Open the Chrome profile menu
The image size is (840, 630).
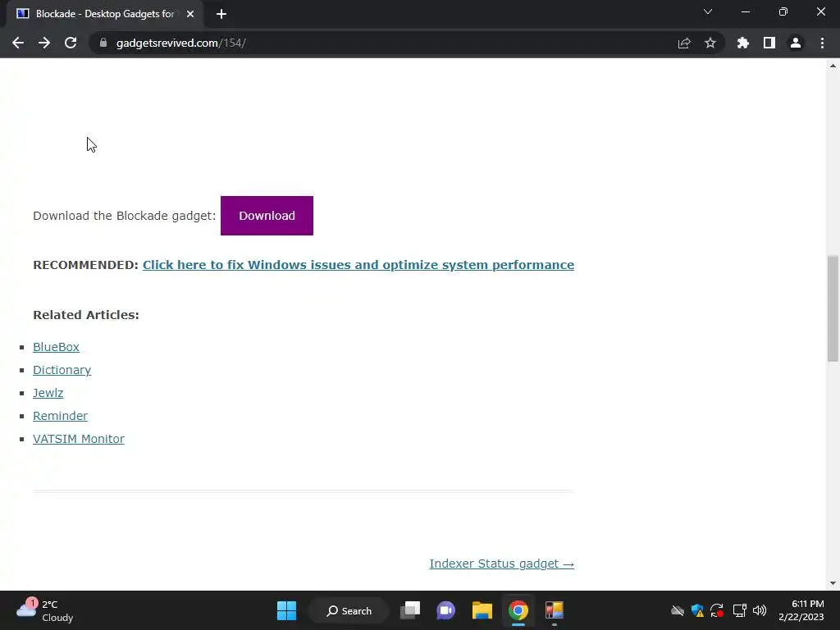[x=796, y=43]
